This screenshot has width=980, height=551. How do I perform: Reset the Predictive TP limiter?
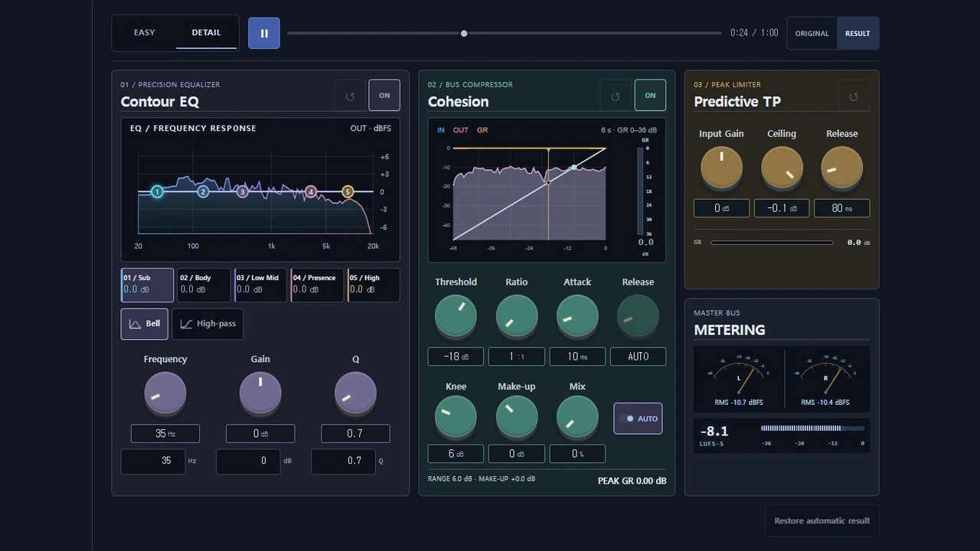[854, 96]
